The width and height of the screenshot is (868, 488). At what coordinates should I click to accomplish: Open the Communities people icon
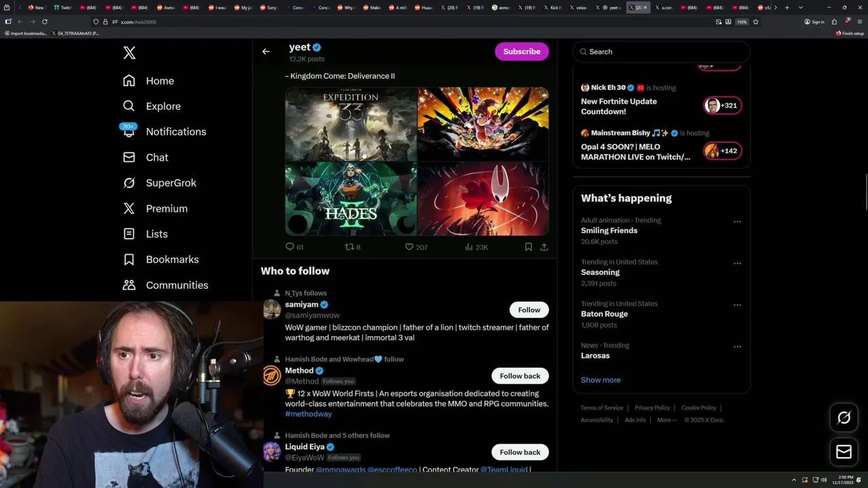[129, 285]
